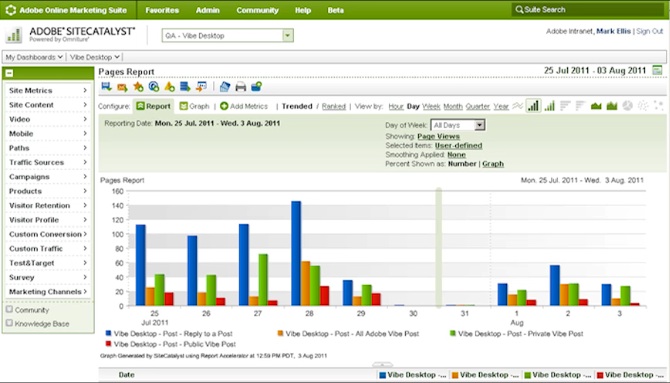Image resolution: width=670 pixels, height=383 pixels.
Task: Open the Help menu in top bar
Action: click(x=303, y=10)
